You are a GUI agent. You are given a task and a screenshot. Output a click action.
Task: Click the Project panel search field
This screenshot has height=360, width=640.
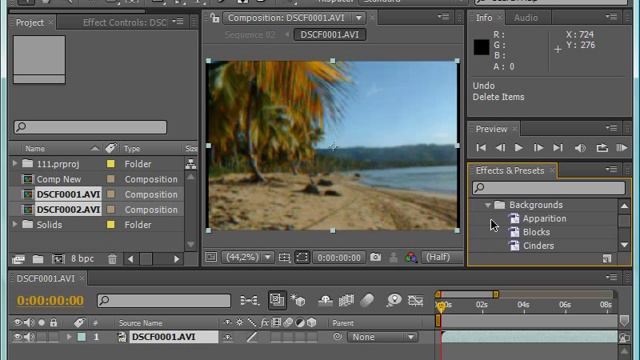pyautogui.click(x=90, y=127)
